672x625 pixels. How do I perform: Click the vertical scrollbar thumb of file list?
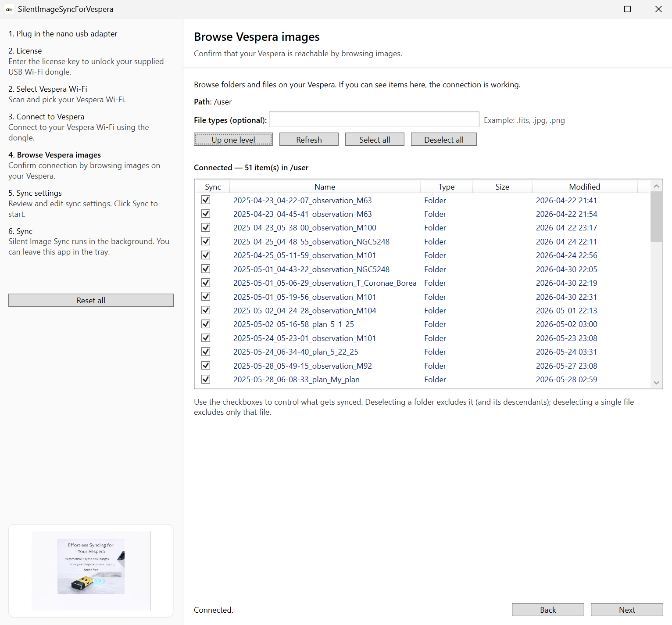(x=656, y=217)
